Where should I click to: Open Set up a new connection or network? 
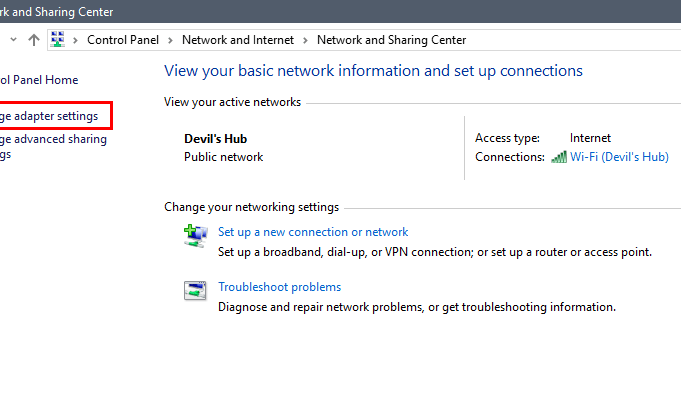pos(313,232)
